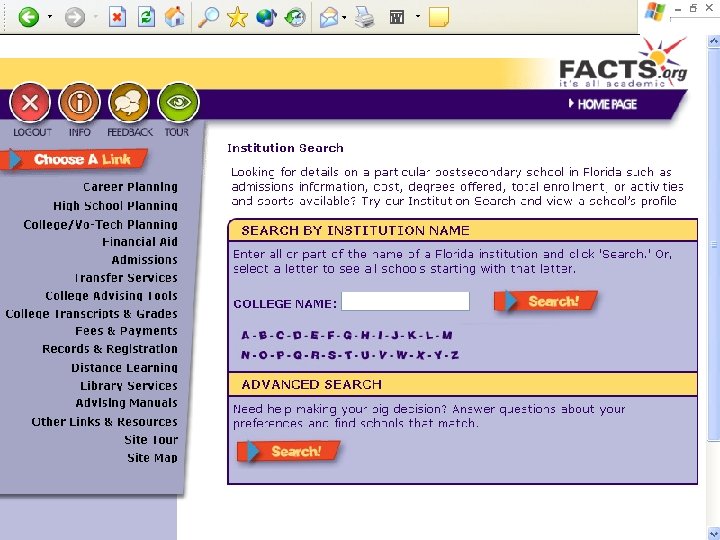Click the Stop page loading icon
Screen dimensions: 720x540
point(117,17)
